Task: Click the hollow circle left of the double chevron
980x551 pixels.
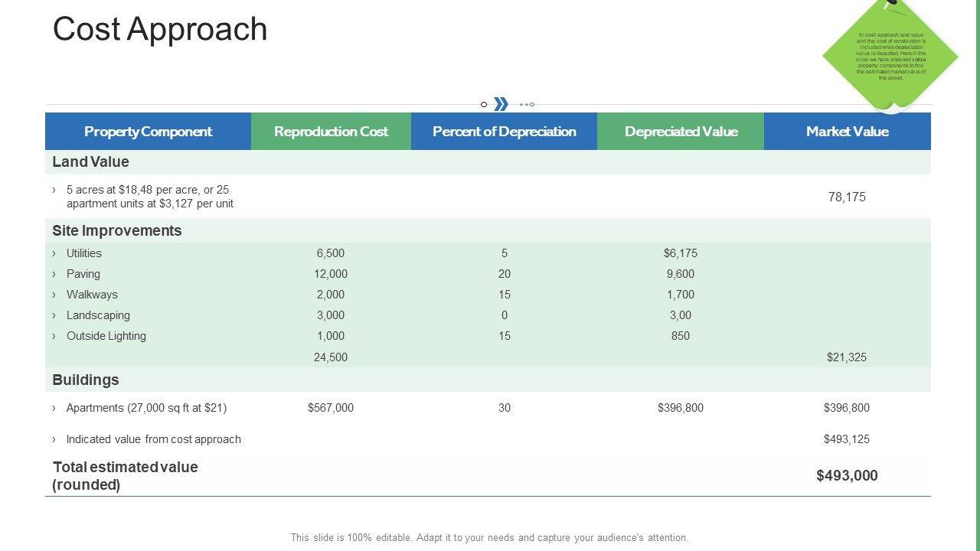Action: coord(484,104)
